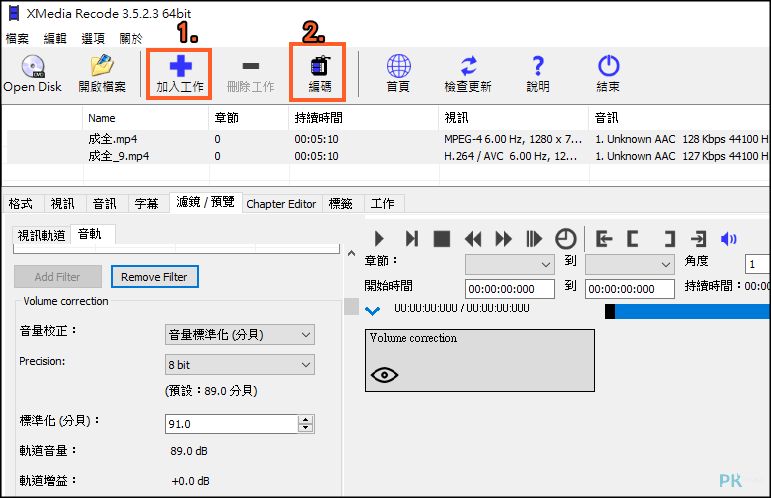Click the blue preview timeline bar
Screen dimensions: 771x498
tap(692, 311)
